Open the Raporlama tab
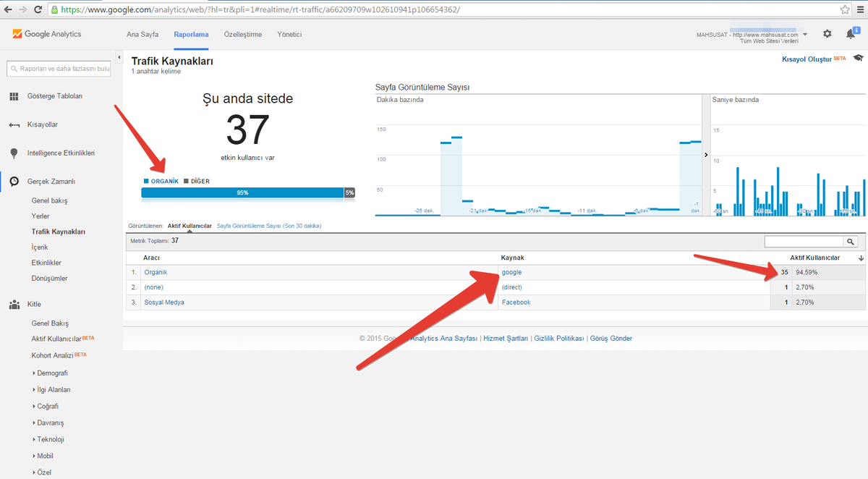The height and width of the screenshot is (479, 868). click(191, 34)
